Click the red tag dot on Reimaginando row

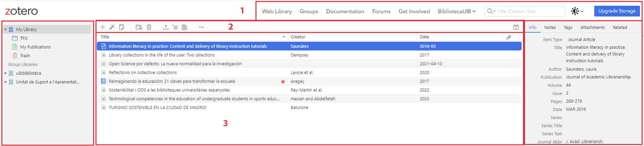coord(283,81)
